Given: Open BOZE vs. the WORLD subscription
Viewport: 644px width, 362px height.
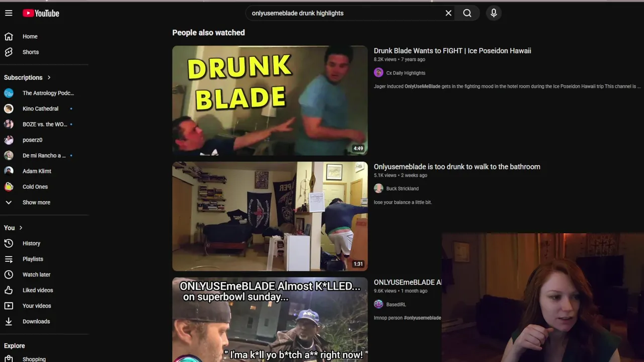Looking at the screenshot, I should click(44, 124).
